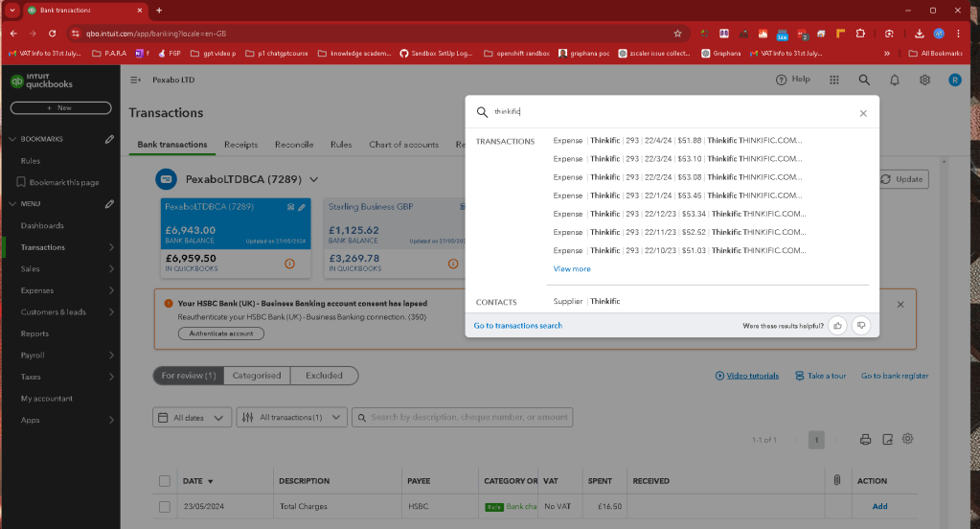Image resolution: width=980 pixels, height=529 pixels.
Task: Bookmark this page in the sidebar
Action: pos(57,183)
